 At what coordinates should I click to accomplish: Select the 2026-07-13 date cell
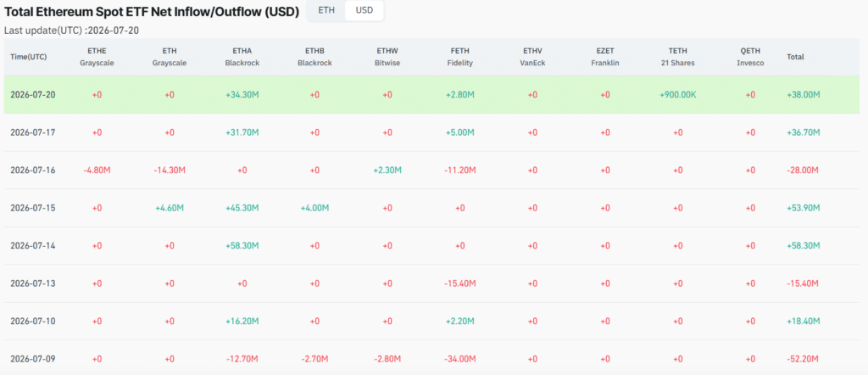[31, 283]
